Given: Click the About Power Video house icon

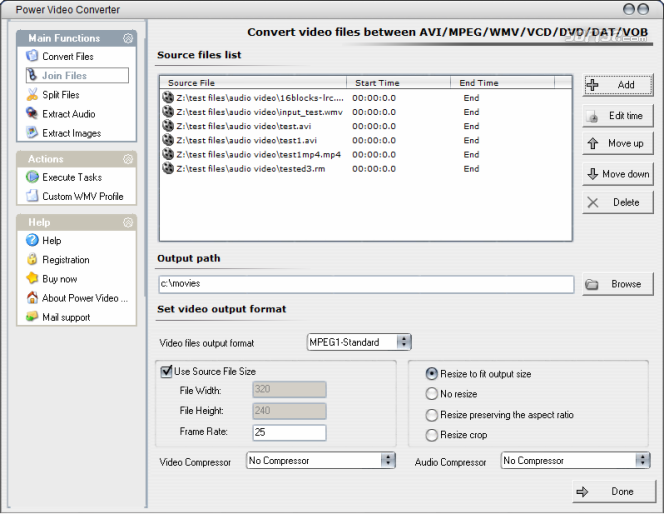Looking at the screenshot, I should click(x=32, y=298).
